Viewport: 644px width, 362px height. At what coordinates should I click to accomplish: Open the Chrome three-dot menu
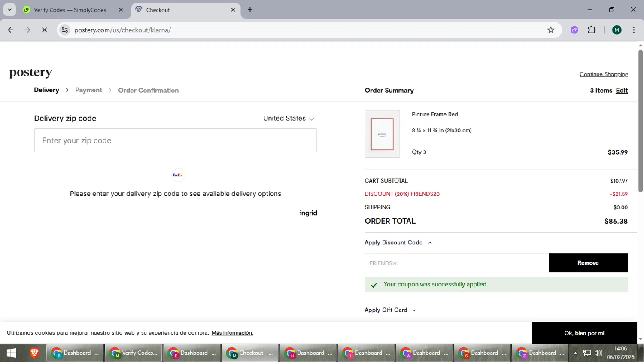click(x=634, y=30)
